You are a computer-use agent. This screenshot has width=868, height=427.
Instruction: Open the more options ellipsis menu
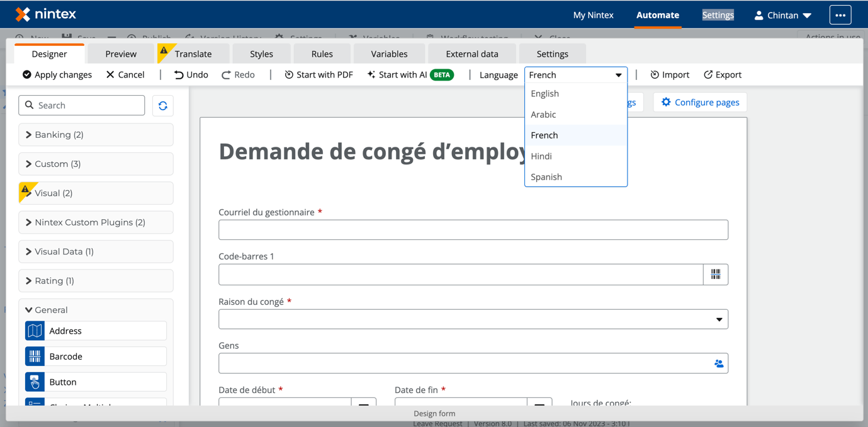(x=840, y=15)
